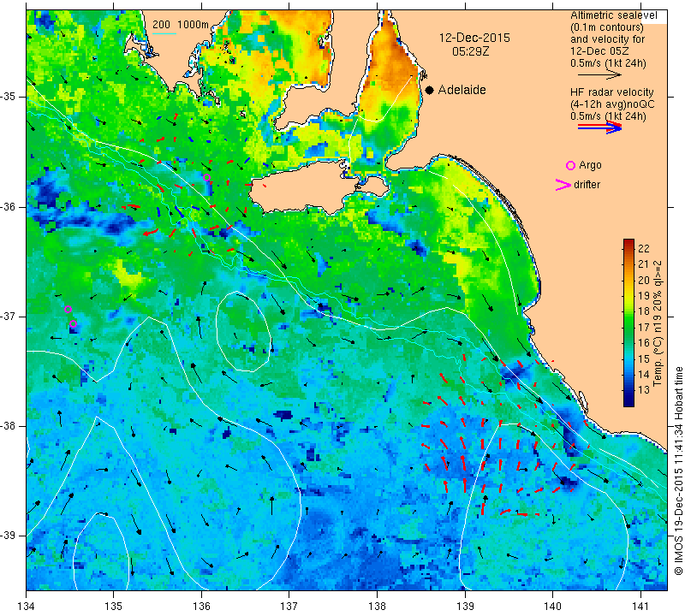Click the colorbar tick label 18
The image size is (685, 616).
(644, 311)
